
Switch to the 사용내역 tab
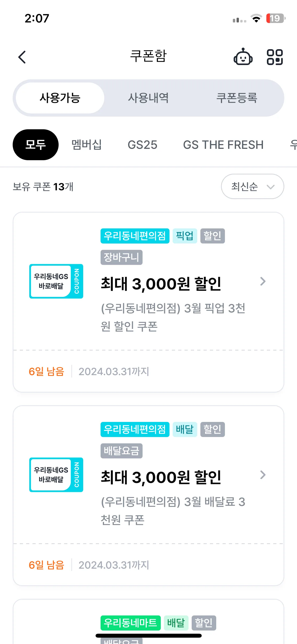click(148, 98)
